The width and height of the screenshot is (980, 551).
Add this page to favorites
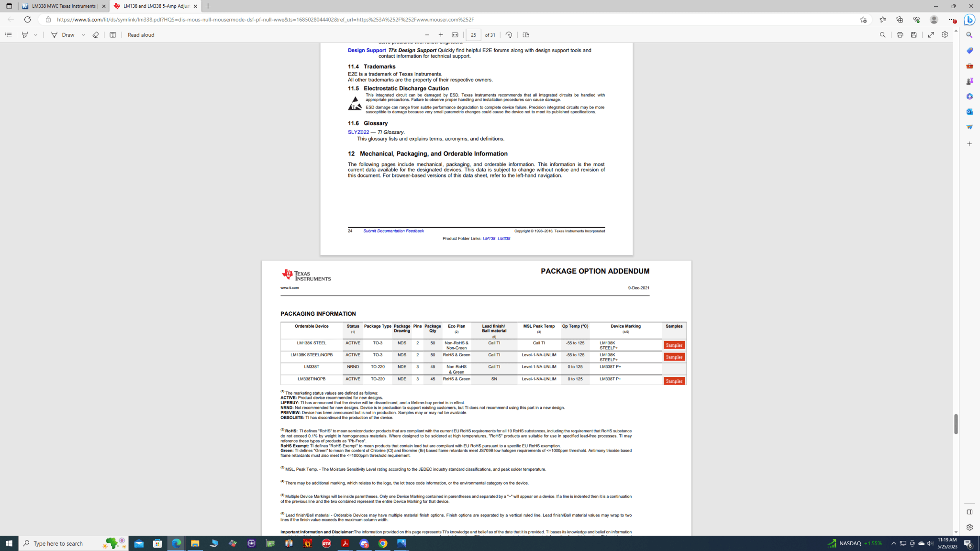863,20
